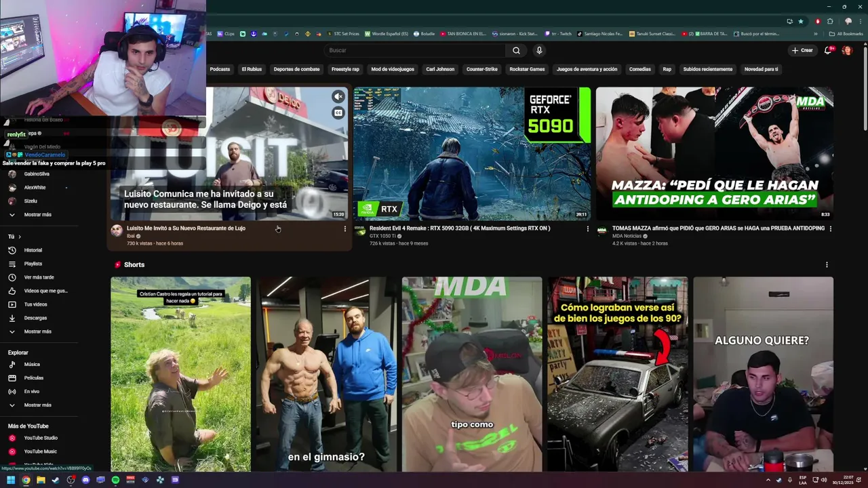The image size is (868, 488).
Task: Open the MDA Noticias channel name
Action: [627, 236]
